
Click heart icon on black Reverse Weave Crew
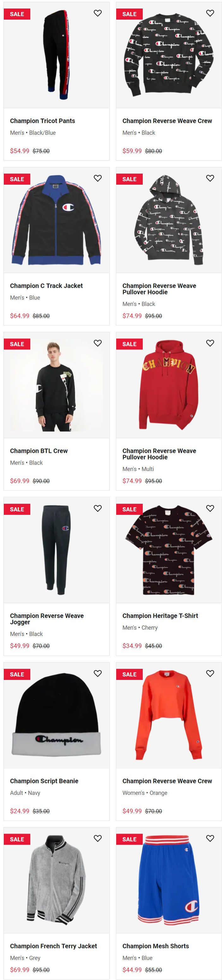210,13
